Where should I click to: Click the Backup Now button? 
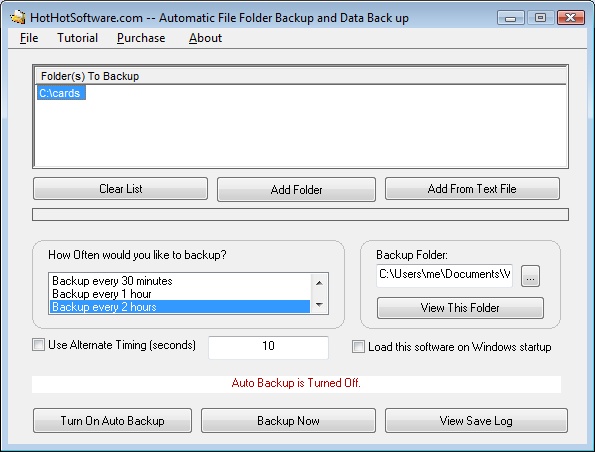288,421
